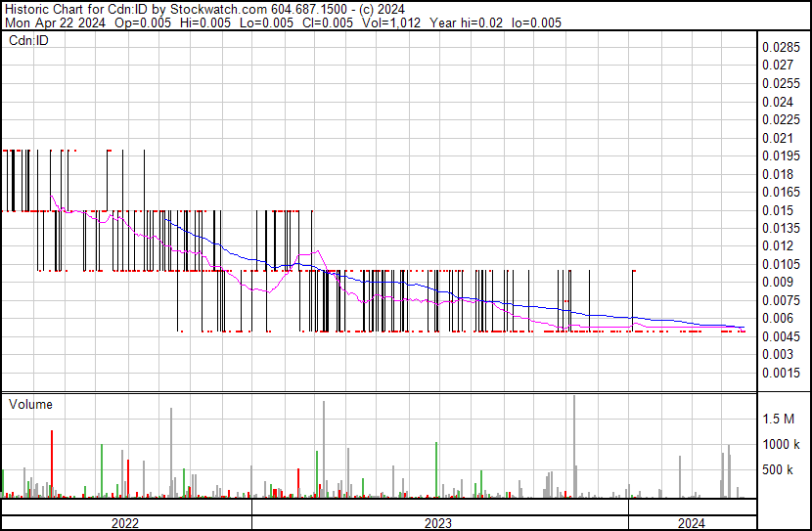Click the '1000 k' volume axis label
The width and height of the screenshot is (812, 531).
781,445
